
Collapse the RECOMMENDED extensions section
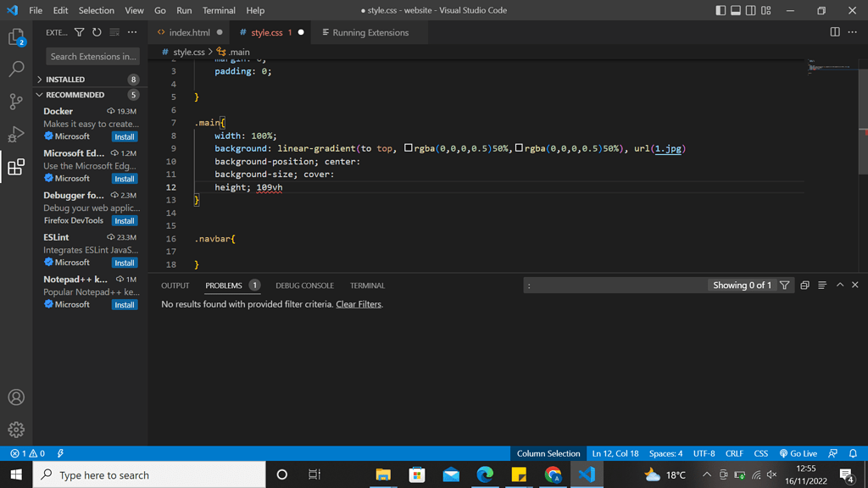(x=72, y=94)
